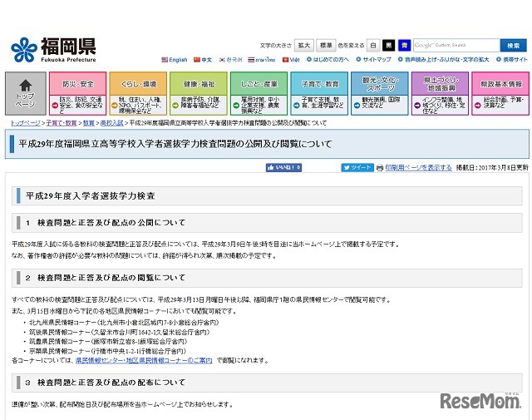The height and width of the screenshot is (420, 532).
Task: Open the 防災・安全 menu tab
Action: coord(77,84)
